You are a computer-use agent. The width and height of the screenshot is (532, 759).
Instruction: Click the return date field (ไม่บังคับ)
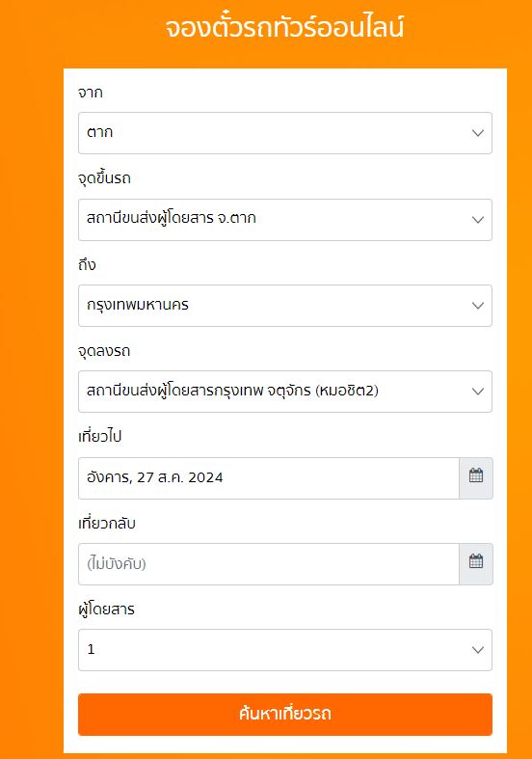click(269, 564)
